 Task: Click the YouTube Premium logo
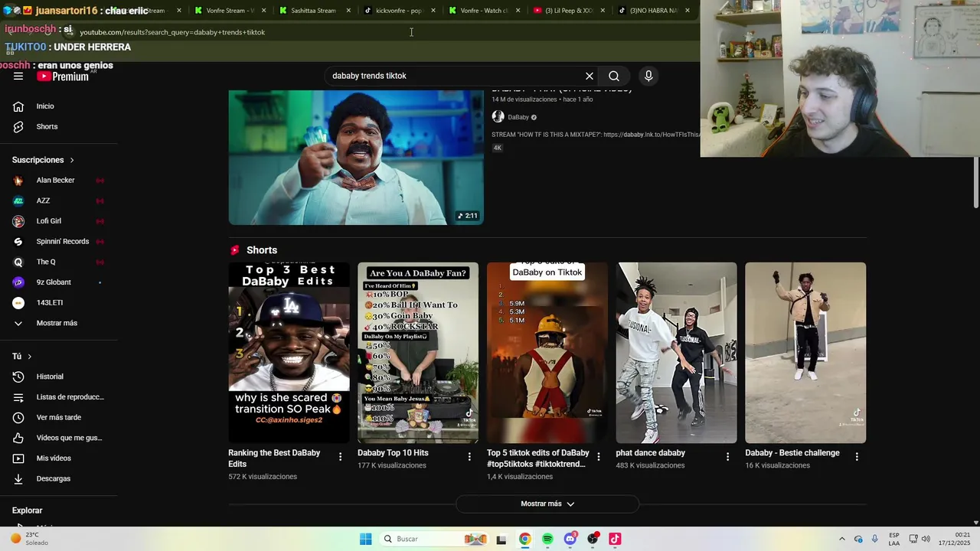coord(63,77)
